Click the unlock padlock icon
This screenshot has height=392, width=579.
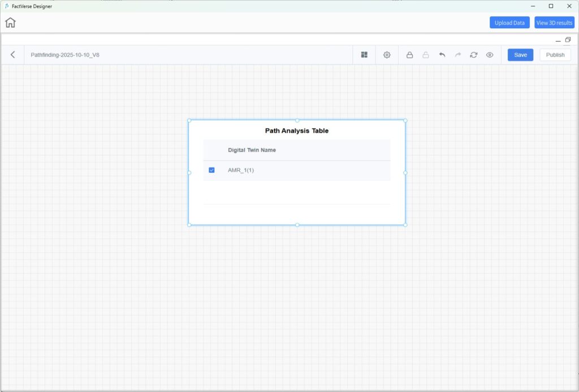click(x=426, y=55)
